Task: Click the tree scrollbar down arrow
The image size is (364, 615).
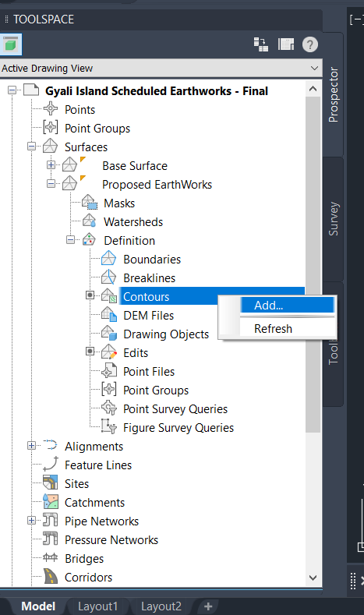Action: click(x=313, y=578)
